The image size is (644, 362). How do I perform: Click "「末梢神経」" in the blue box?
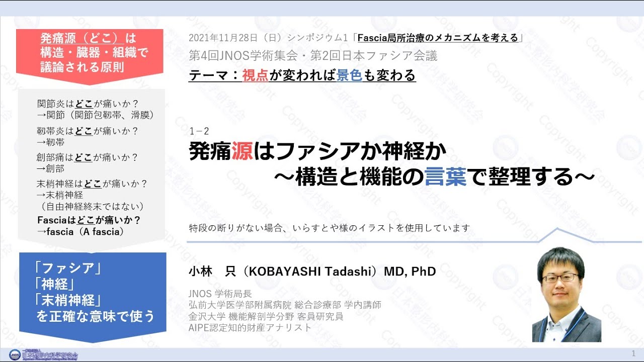(69, 300)
